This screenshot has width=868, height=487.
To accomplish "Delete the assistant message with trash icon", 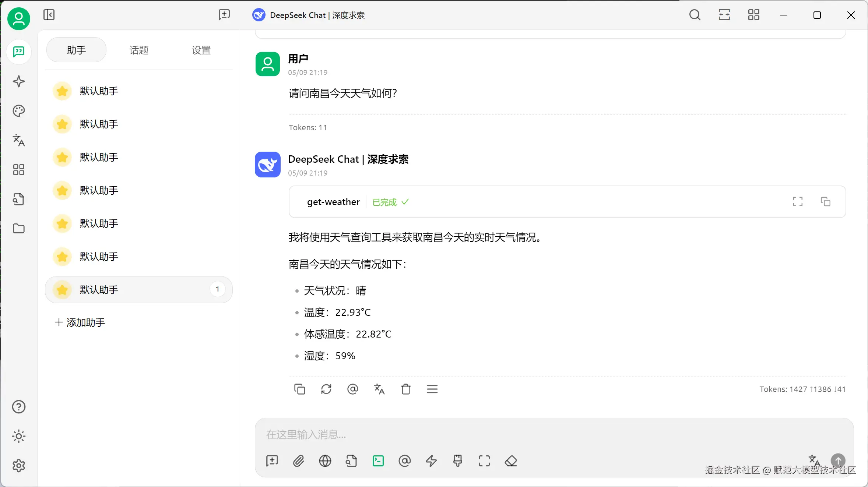I will coord(405,389).
